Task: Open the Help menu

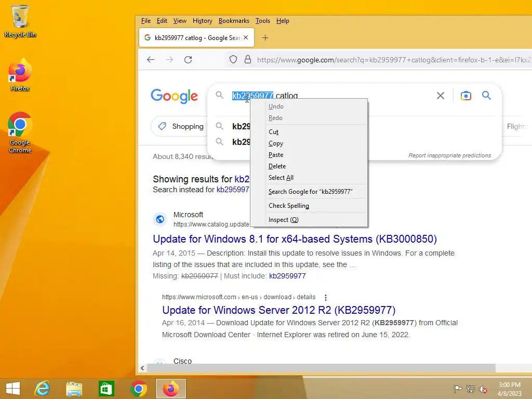Action: [x=283, y=21]
